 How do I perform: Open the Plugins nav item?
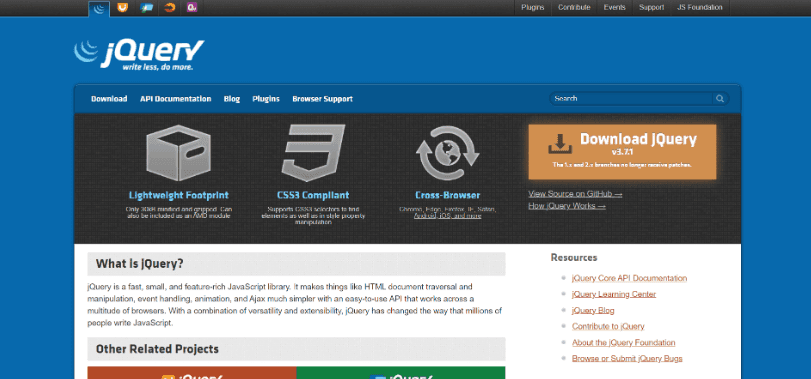pyautogui.click(x=266, y=99)
